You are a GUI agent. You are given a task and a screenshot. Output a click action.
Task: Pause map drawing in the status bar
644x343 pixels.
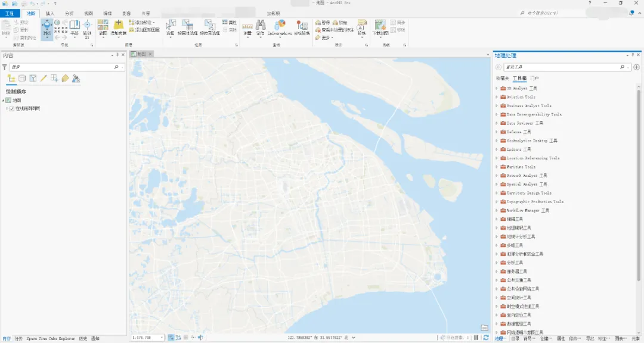pos(476,338)
